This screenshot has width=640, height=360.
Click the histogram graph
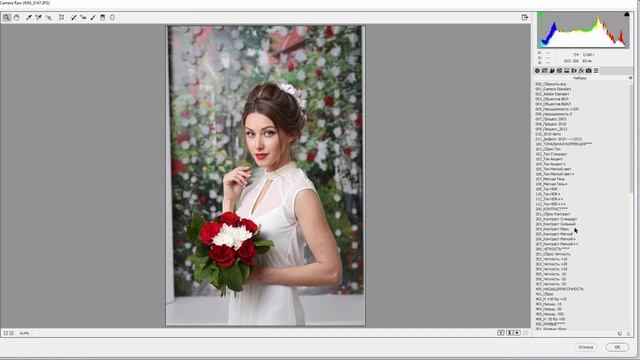point(583,30)
